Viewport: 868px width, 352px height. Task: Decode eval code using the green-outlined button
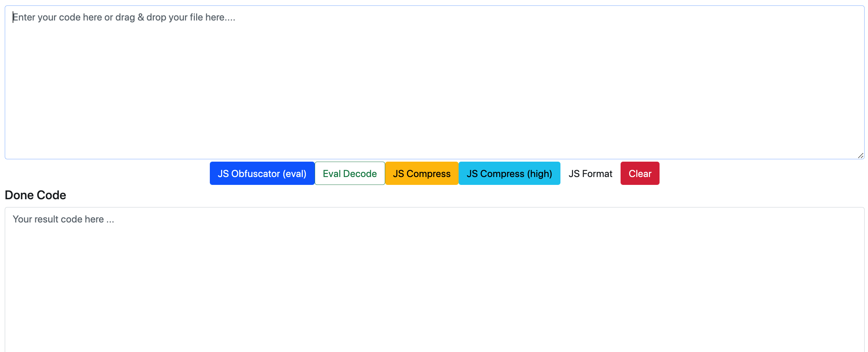coord(350,173)
